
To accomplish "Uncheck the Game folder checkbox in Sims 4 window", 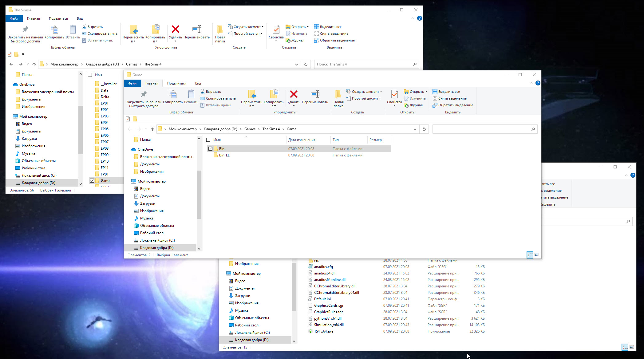I will coord(92,180).
